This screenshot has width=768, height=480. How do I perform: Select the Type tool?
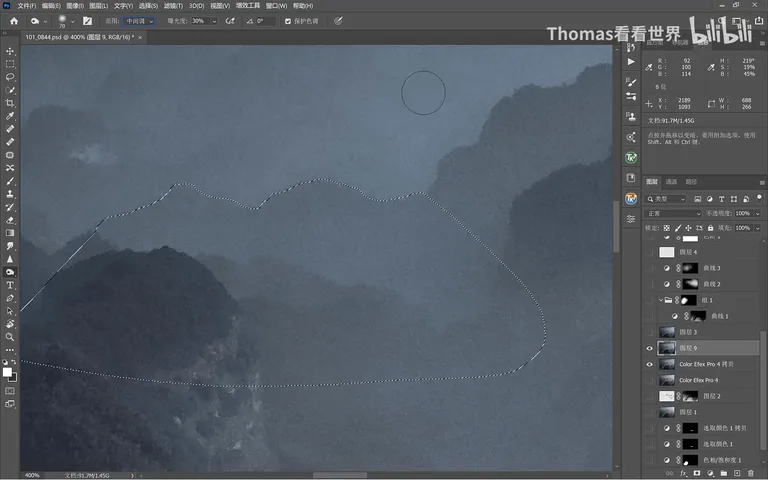coord(10,285)
